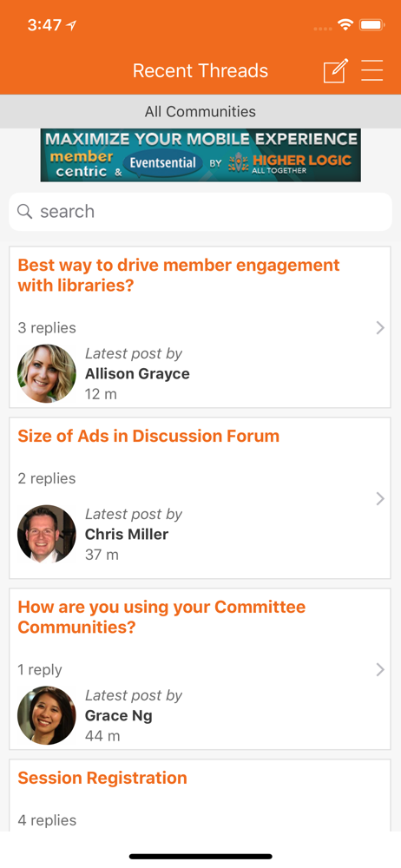Open Chris Miller's profile photo
Screen dimensions: 401x868
click(47, 534)
